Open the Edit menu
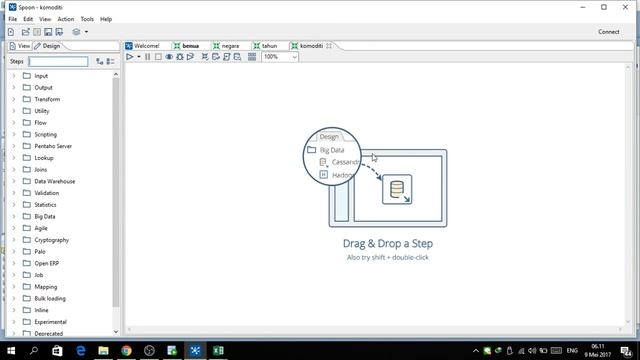Image resolution: width=640 pixels, height=360 pixels. point(28,19)
